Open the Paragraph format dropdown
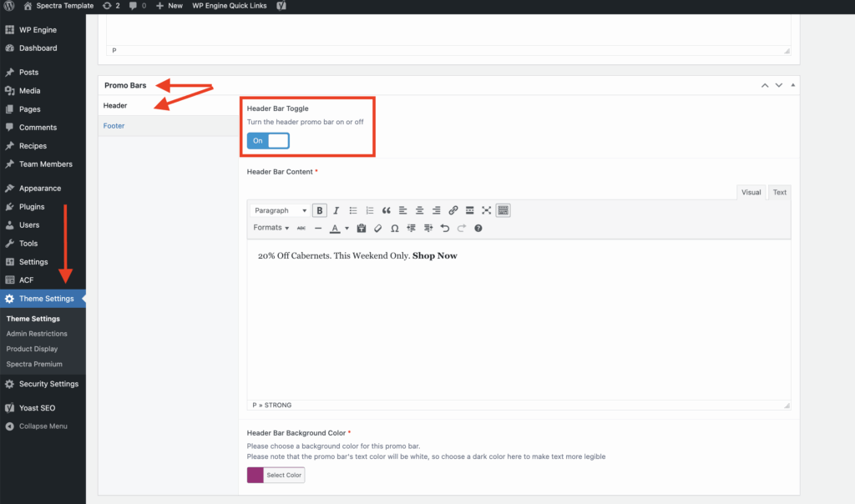 pyautogui.click(x=281, y=210)
